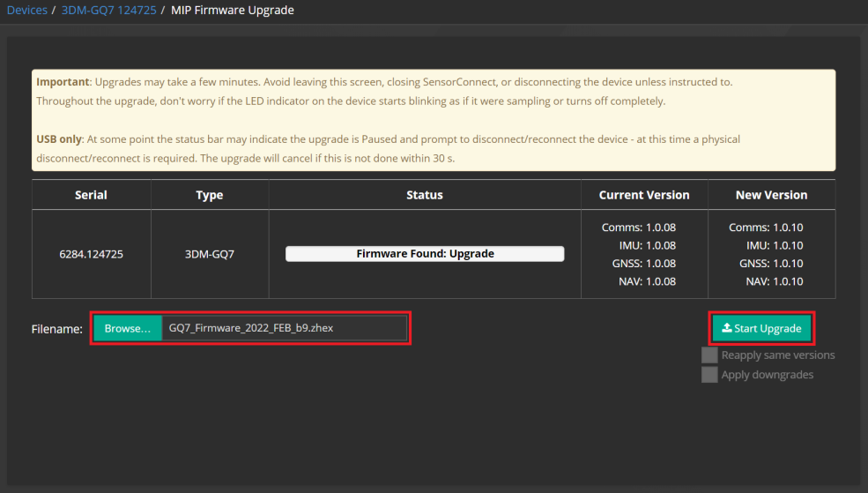Click the 3DM-GQ7 type cell
This screenshot has height=493, width=868.
coord(209,254)
